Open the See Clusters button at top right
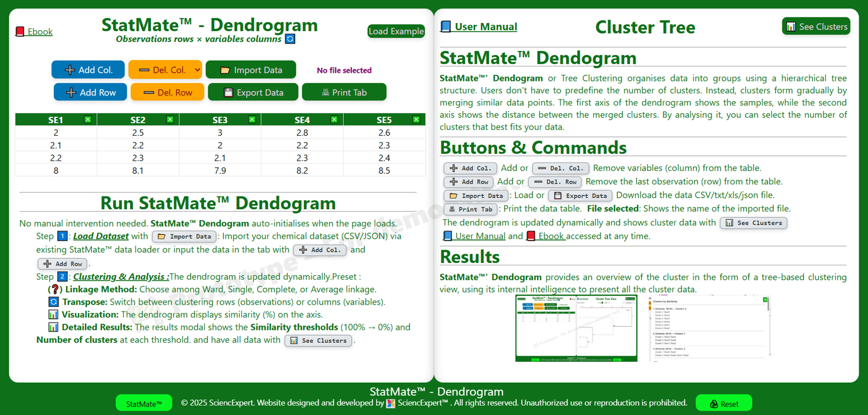Viewport: 868px width, 415px height. [x=816, y=27]
